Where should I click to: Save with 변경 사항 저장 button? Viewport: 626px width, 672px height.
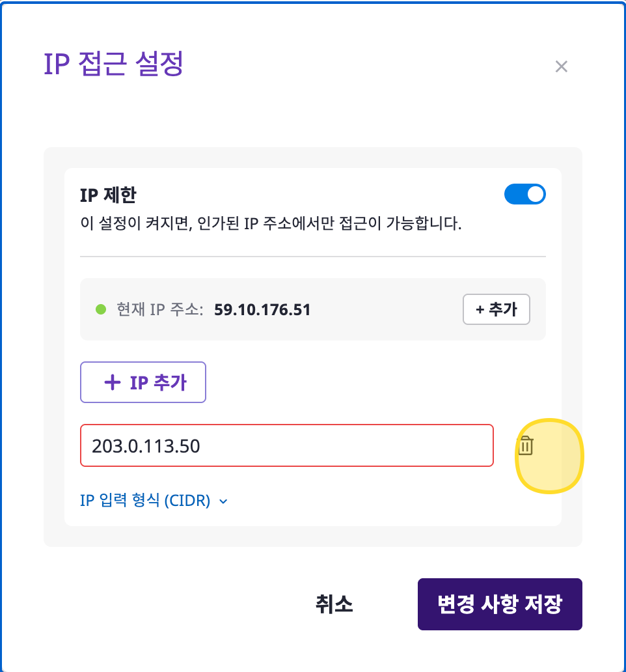point(499,604)
